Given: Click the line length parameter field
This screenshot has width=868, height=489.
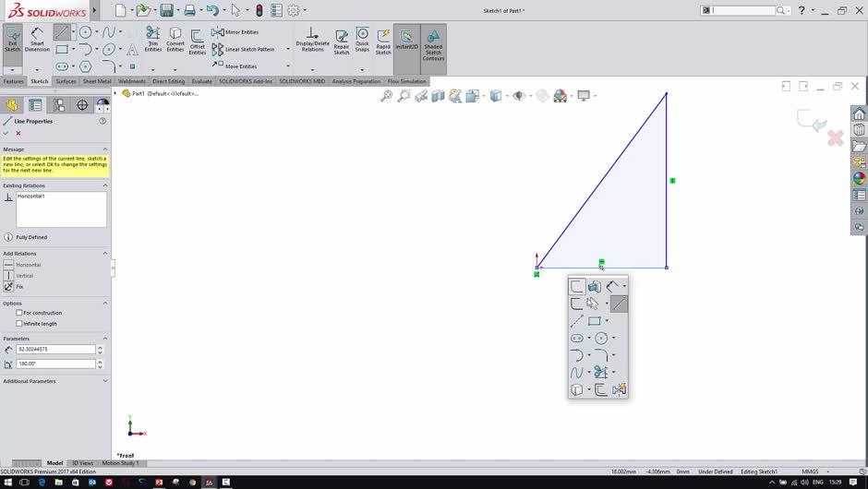Looking at the screenshot, I should pyautogui.click(x=55, y=349).
